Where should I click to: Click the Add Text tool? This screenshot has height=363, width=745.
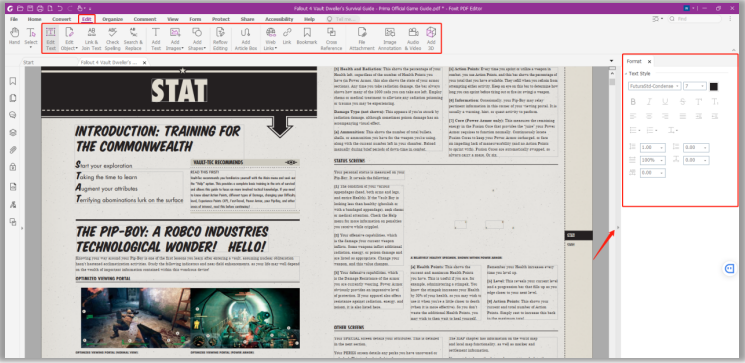point(155,38)
